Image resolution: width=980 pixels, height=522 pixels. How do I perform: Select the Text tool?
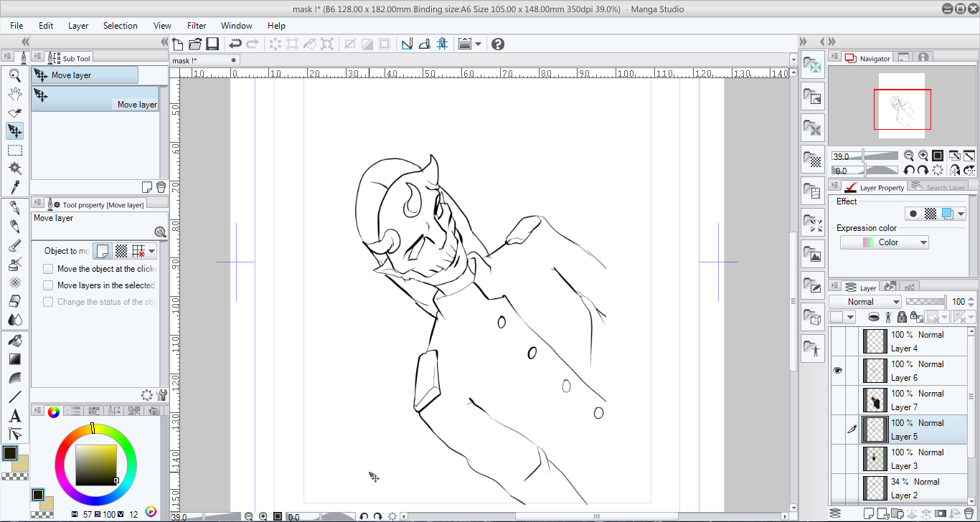[14, 415]
